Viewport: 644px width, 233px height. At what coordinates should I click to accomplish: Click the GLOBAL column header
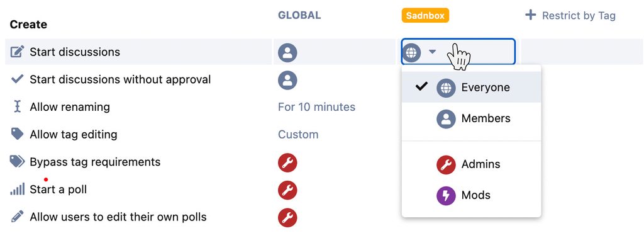point(299,15)
